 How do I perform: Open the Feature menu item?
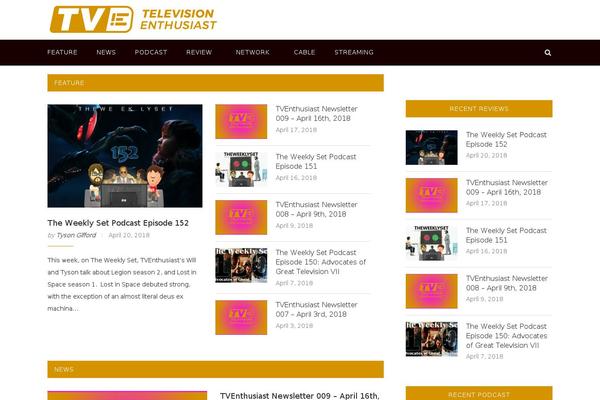62,52
